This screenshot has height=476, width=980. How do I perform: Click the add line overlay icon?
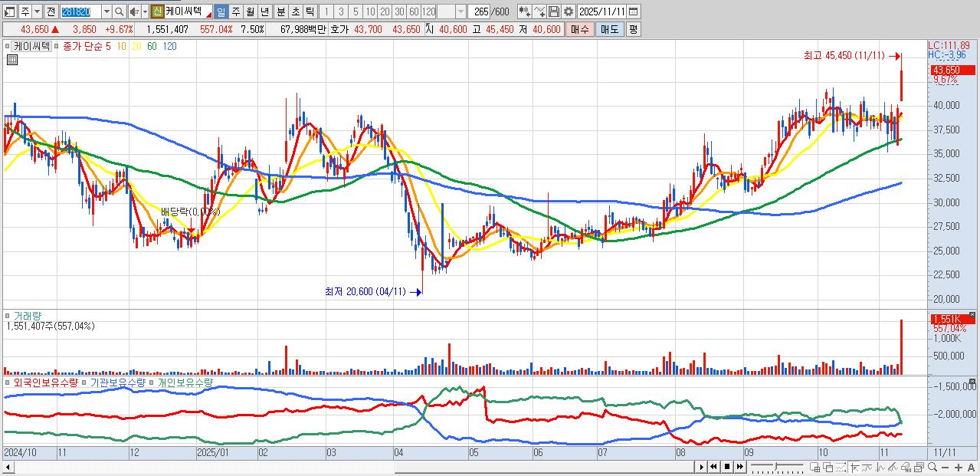[539, 11]
